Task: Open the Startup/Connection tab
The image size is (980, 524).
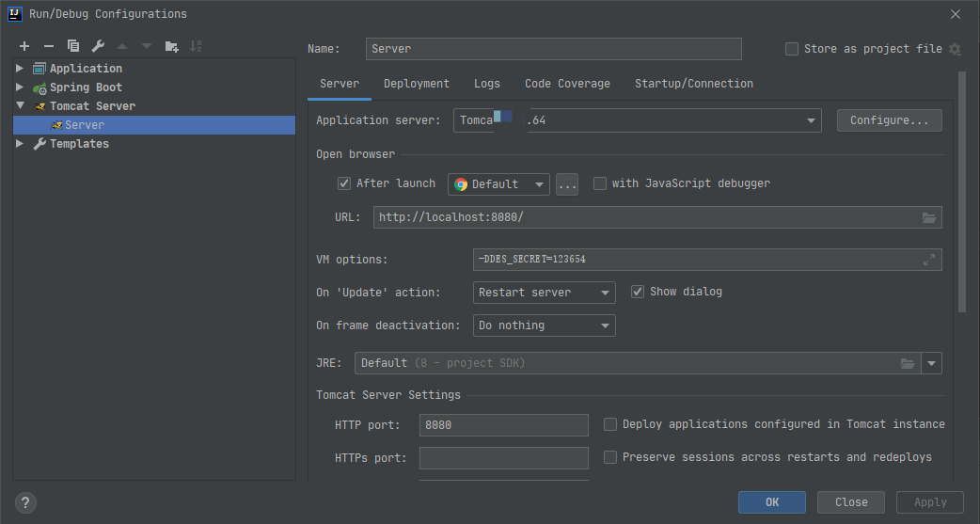Action: pyautogui.click(x=694, y=84)
